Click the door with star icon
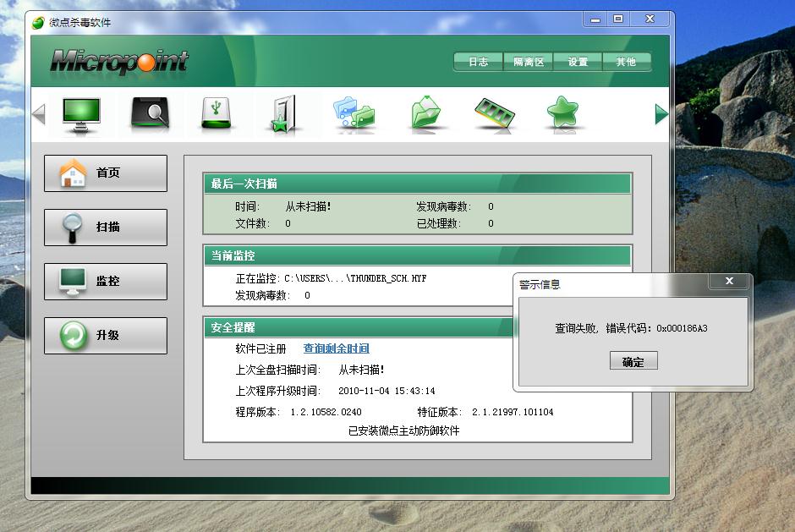795x532 pixels. [x=283, y=114]
